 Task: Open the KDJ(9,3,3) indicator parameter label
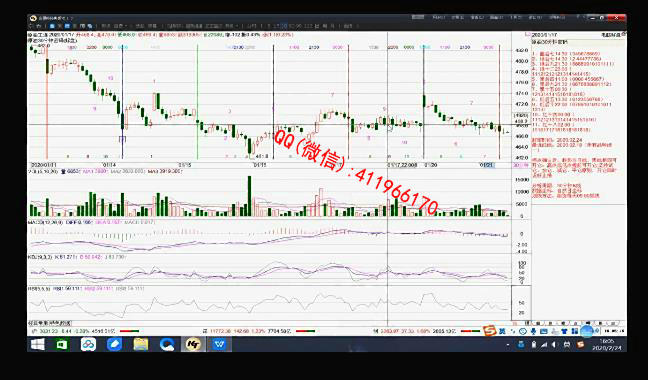[40, 257]
